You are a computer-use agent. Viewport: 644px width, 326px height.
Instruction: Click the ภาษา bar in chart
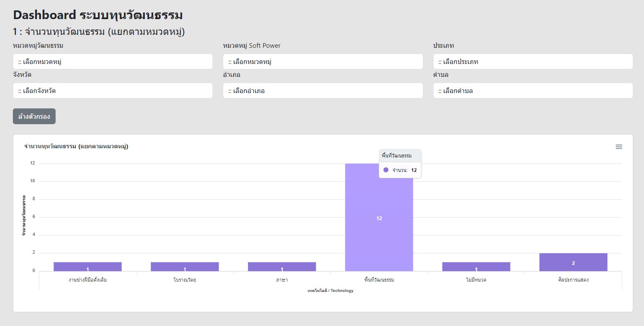282,267
